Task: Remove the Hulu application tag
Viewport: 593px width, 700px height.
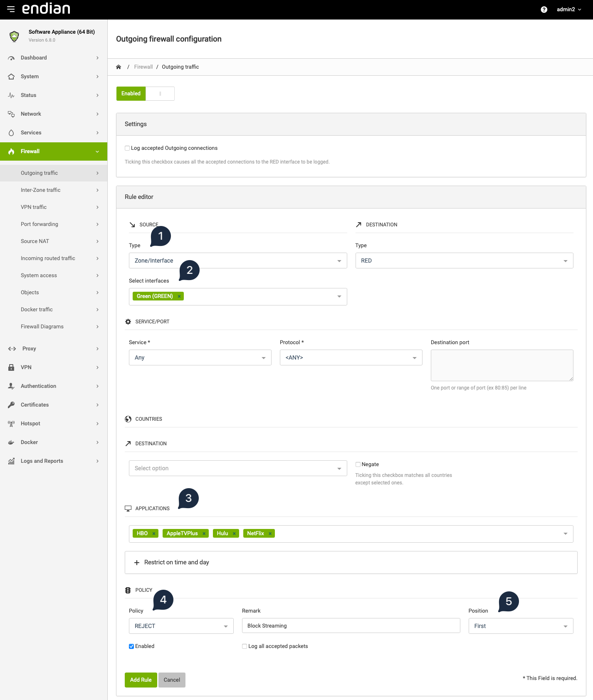Action: pyautogui.click(x=234, y=534)
